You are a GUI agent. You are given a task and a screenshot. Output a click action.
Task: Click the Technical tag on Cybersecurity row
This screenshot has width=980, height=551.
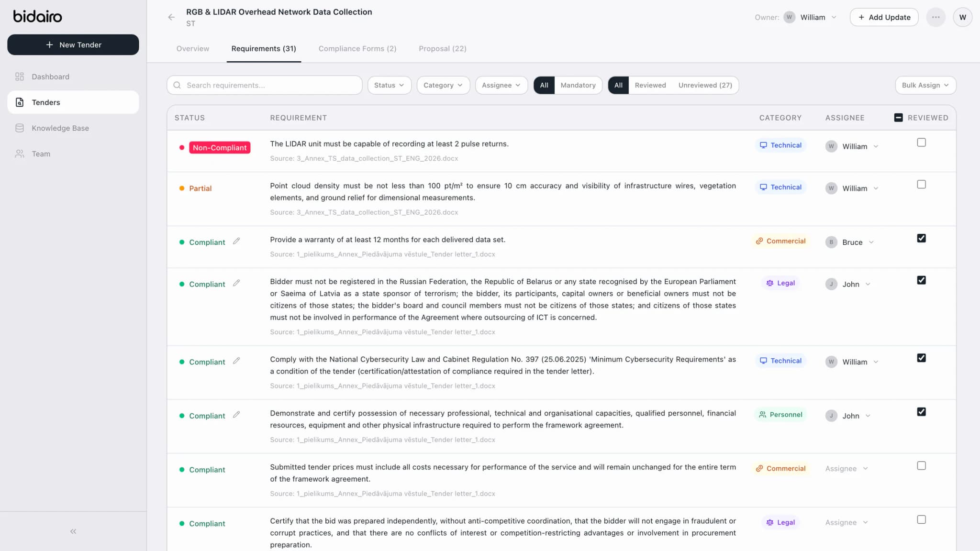pos(780,361)
